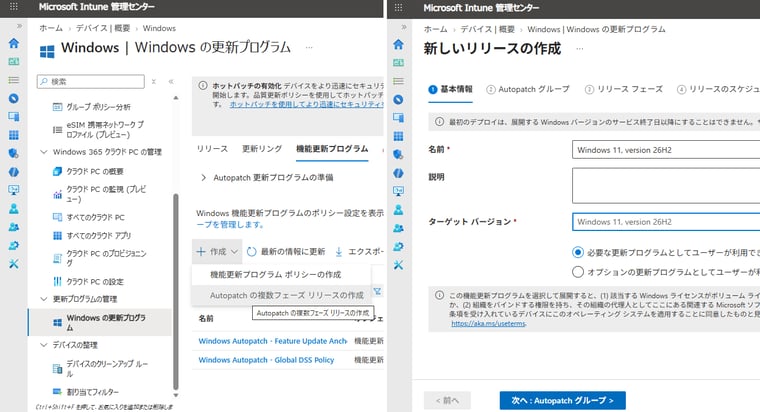Screen dimensions: 760x412
Task: Expand right window sidebar with » icon
Action: [x=404, y=27]
